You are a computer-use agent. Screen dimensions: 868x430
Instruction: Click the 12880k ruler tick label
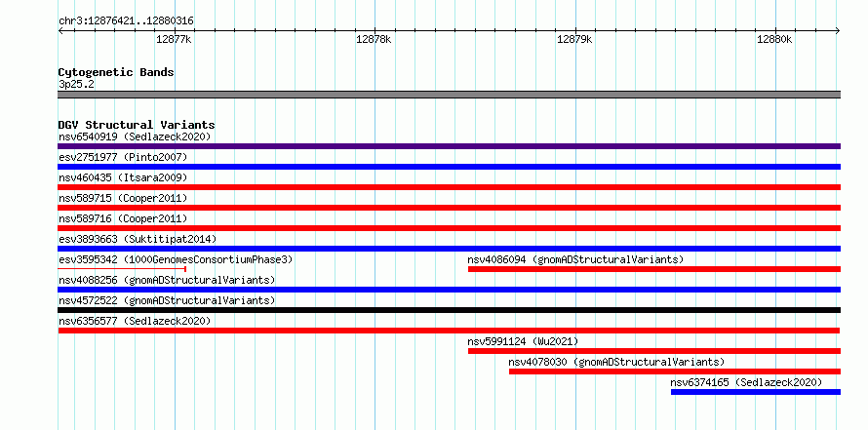(x=775, y=39)
